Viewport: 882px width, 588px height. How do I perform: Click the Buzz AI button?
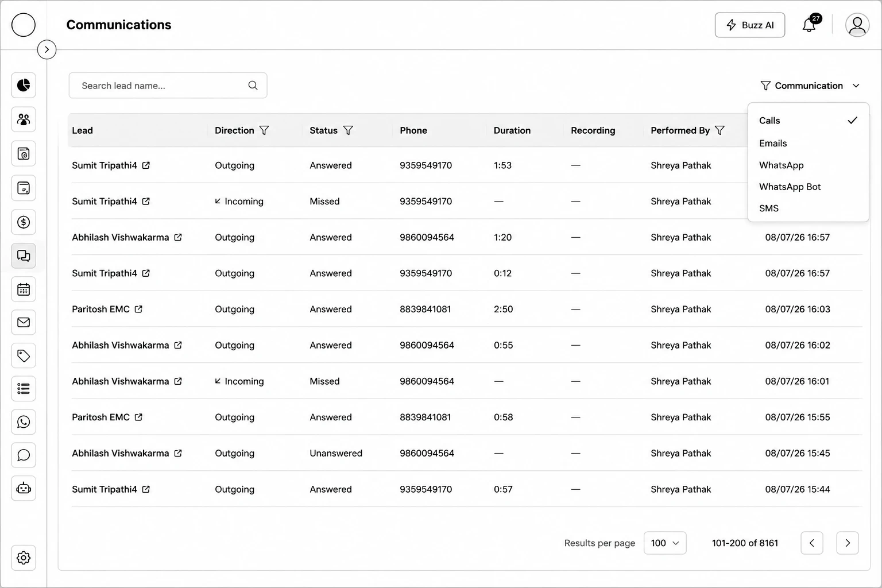pyautogui.click(x=750, y=25)
